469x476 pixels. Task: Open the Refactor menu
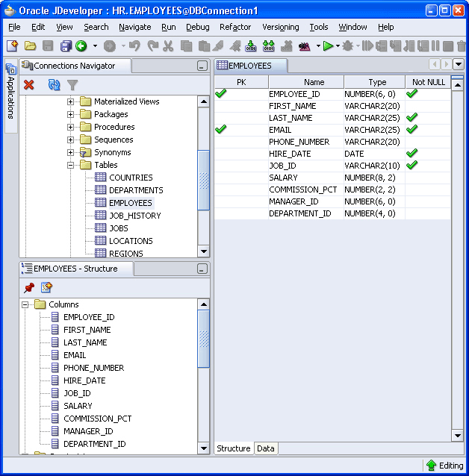(235, 27)
